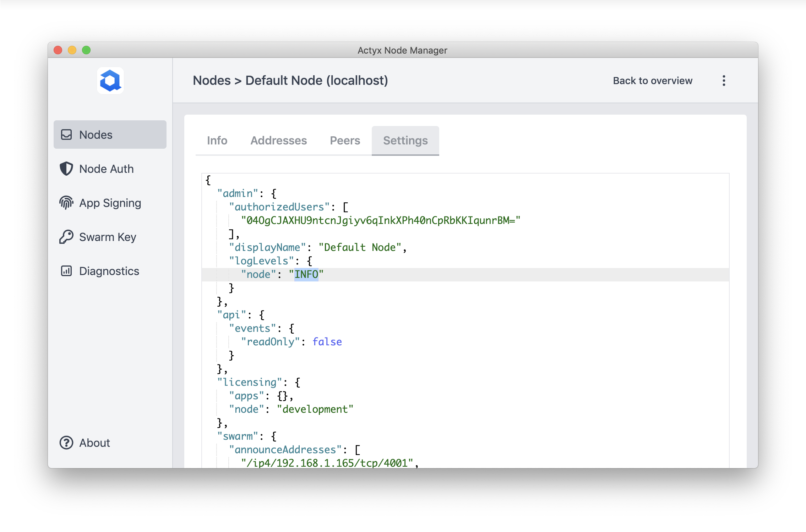This screenshot has height=532, width=806.
Task: Click the About question mark icon
Action: pos(66,443)
